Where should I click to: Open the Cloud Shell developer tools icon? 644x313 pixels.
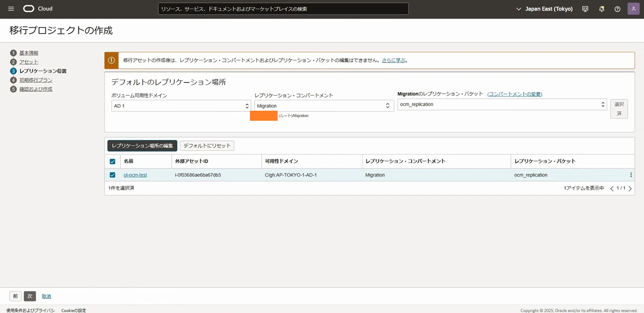(x=585, y=9)
